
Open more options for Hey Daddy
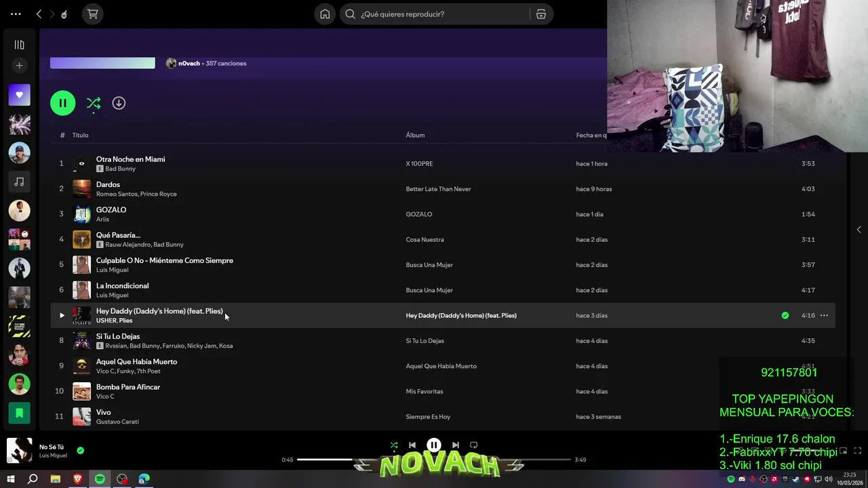click(x=824, y=315)
